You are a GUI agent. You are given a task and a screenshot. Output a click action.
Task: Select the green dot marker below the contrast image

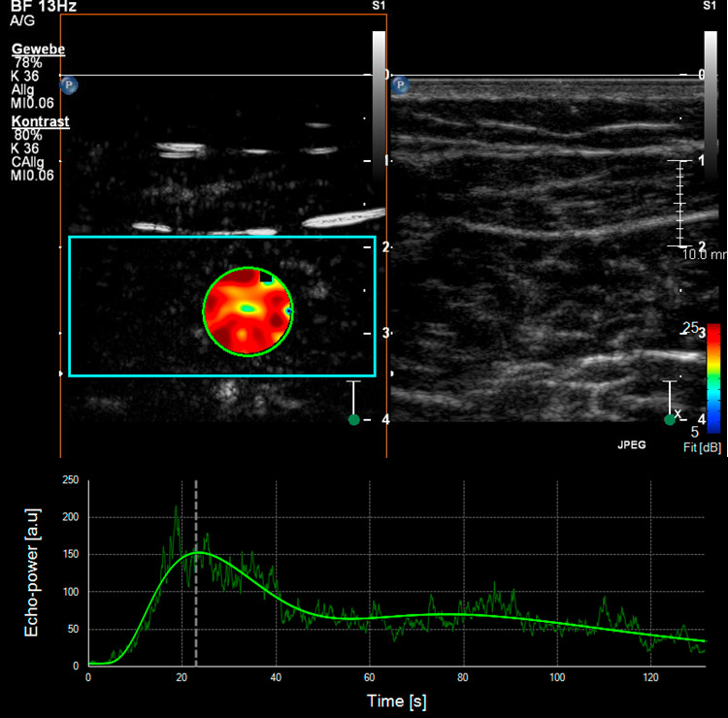click(x=354, y=419)
